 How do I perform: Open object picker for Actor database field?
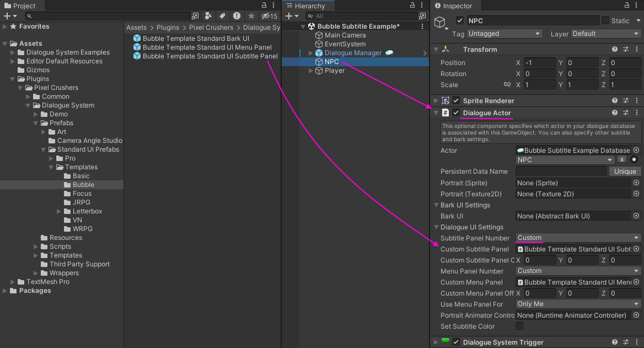click(636, 151)
